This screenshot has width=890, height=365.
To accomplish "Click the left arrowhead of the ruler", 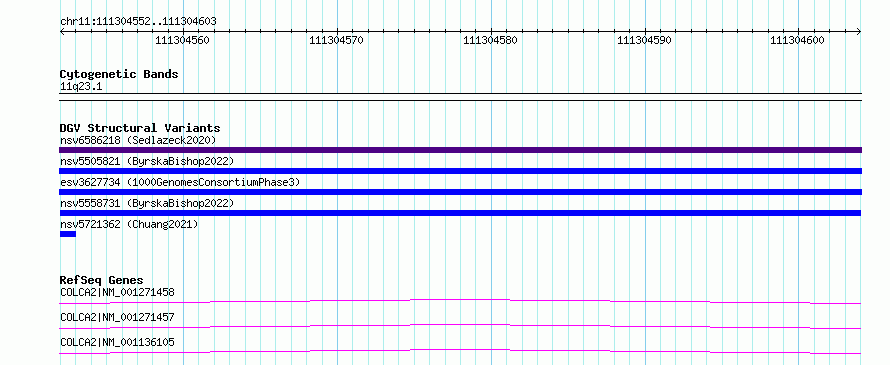I will coord(62,31).
